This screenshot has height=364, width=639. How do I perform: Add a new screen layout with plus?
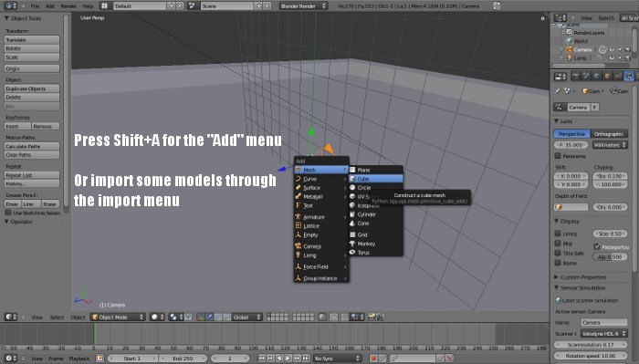tap(172, 6)
